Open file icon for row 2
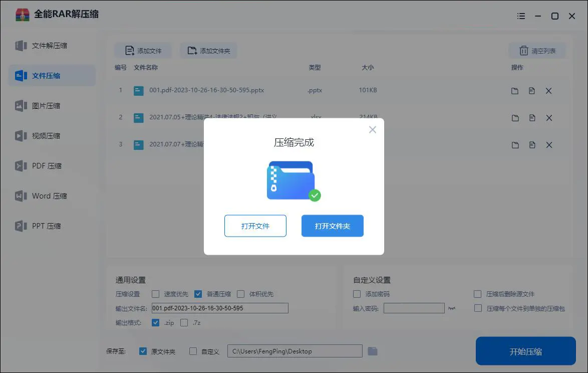 point(532,118)
